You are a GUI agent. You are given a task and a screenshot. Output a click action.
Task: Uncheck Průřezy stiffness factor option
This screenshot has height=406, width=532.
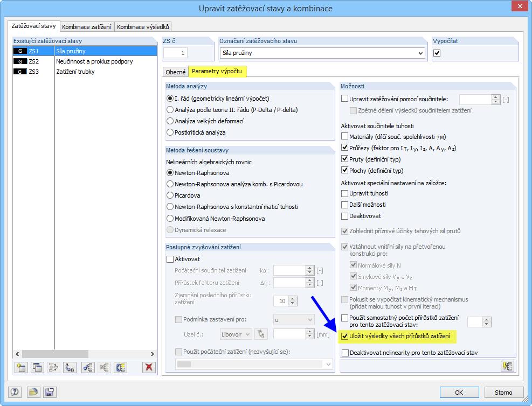[345, 148]
